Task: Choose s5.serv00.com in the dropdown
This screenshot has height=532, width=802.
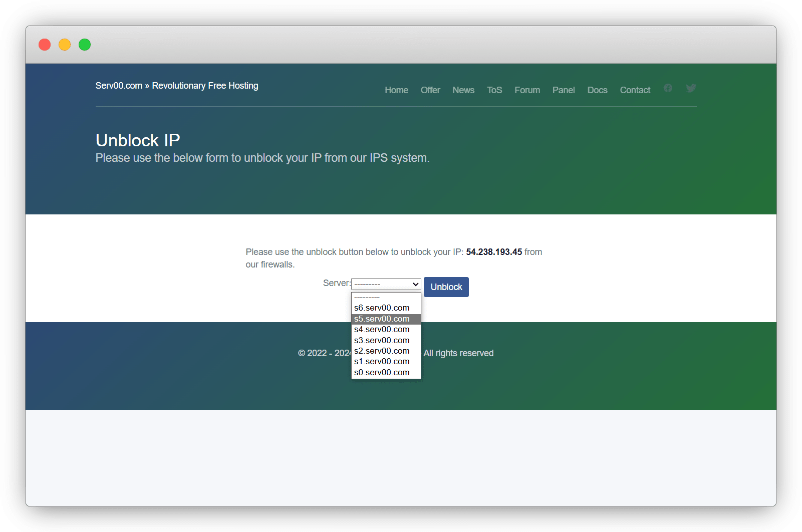Action: tap(382, 319)
